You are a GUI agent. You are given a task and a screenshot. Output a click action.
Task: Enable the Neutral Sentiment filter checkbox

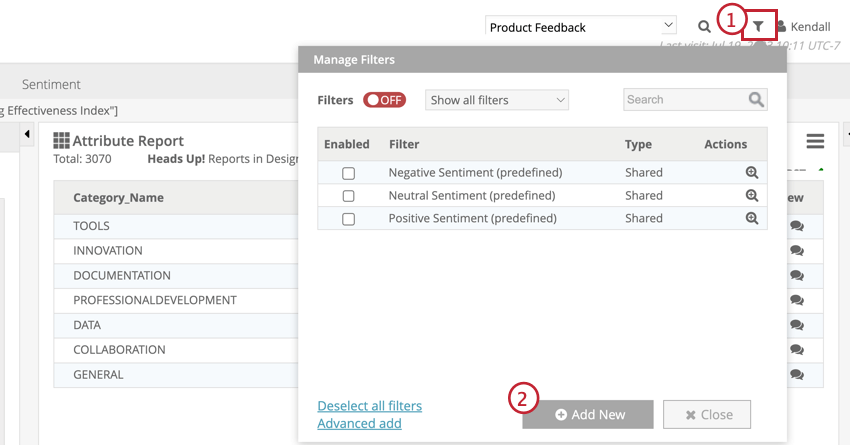click(348, 196)
